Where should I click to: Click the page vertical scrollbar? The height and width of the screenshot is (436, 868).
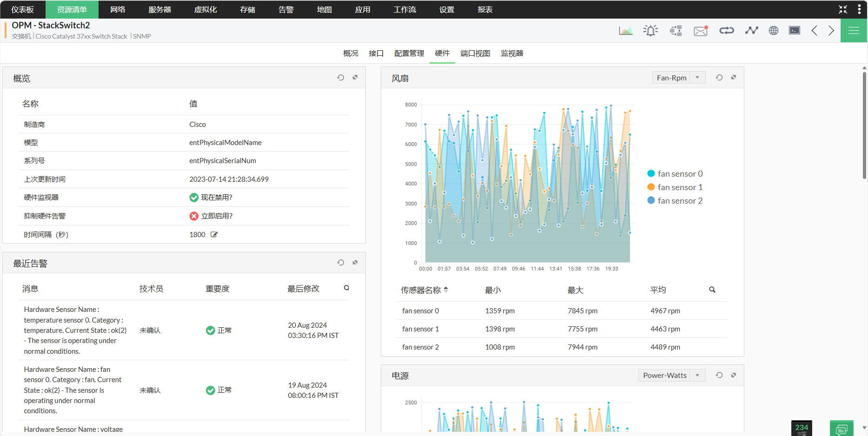click(x=864, y=126)
